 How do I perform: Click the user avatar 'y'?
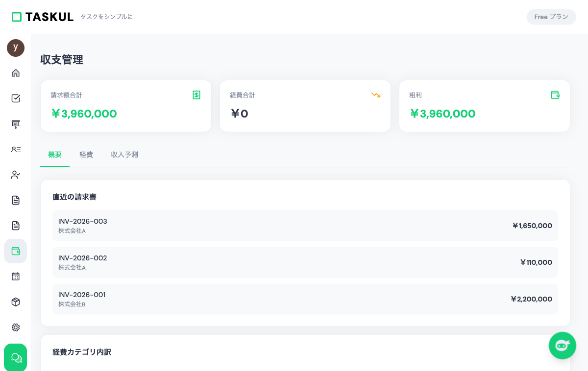click(x=16, y=48)
